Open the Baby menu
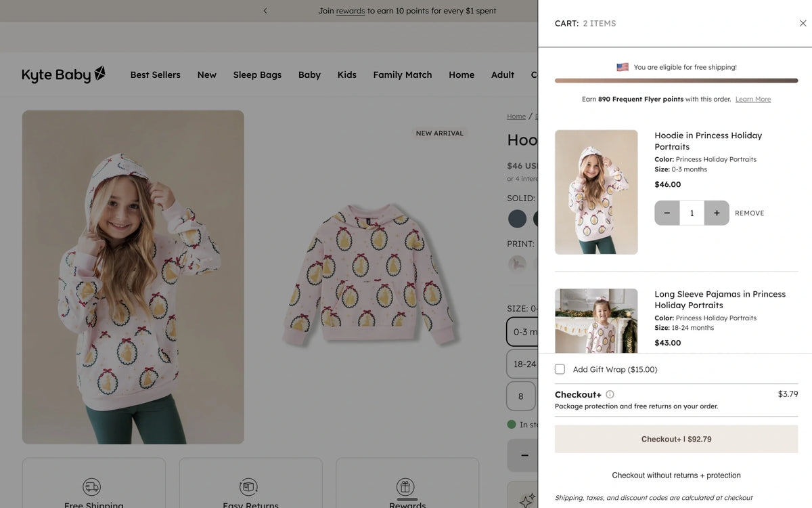 [x=309, y=75]
